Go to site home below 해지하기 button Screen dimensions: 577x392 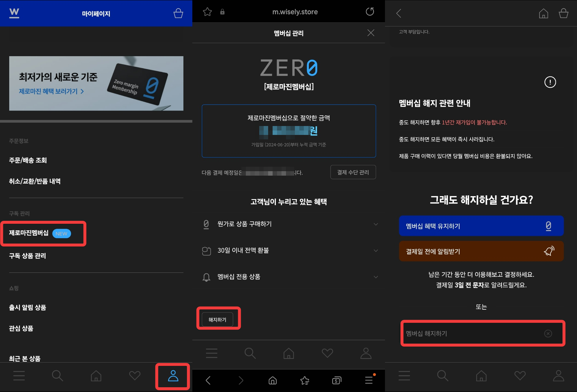coord(289,353)
